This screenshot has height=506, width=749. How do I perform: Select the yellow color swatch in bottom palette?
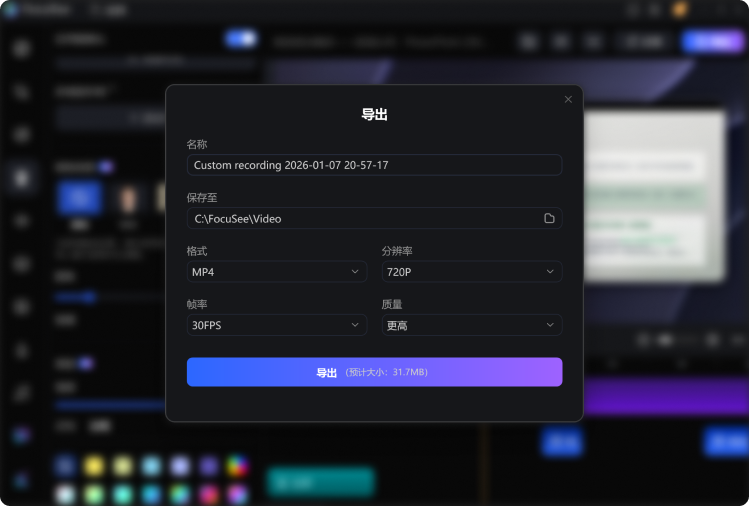94,465
